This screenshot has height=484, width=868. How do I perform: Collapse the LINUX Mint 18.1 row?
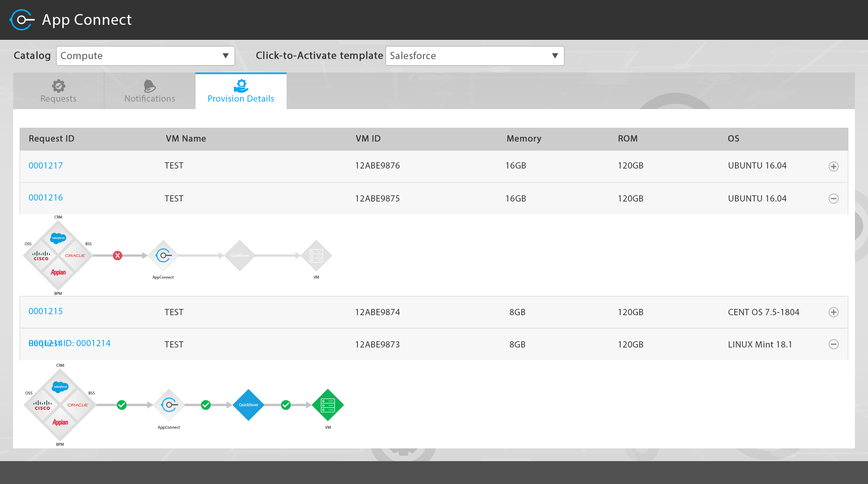point(833,344)
